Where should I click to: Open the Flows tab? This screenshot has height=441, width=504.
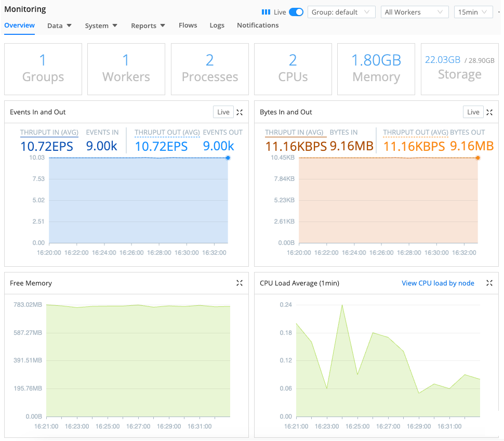[x=188, y=25]
